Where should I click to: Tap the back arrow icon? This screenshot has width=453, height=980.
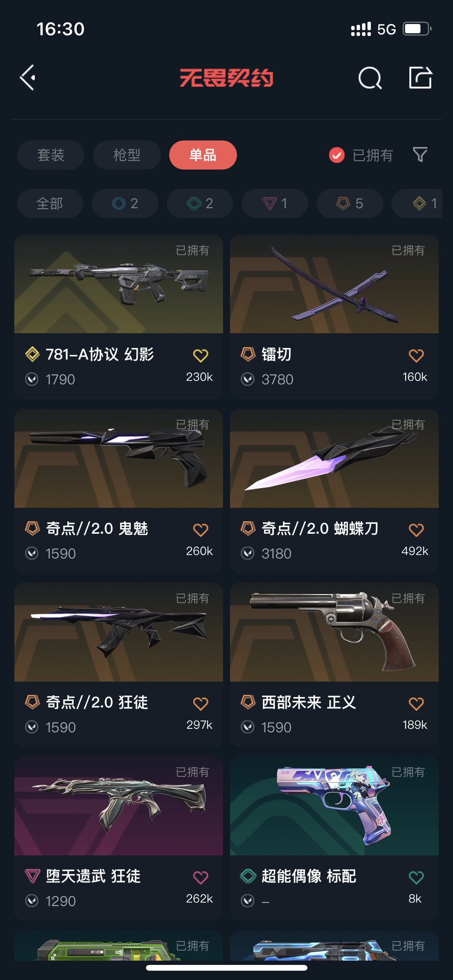click(x=28, y=78)
